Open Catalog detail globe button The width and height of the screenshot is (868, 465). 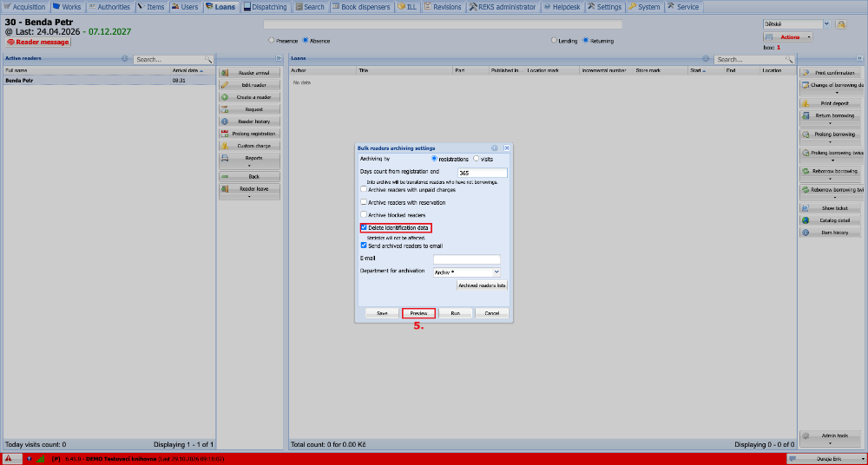click(831, 220)
